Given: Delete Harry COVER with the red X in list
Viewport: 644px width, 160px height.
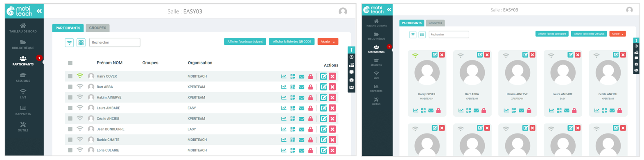Looking at the screenshot, I should tap(332, 76).
